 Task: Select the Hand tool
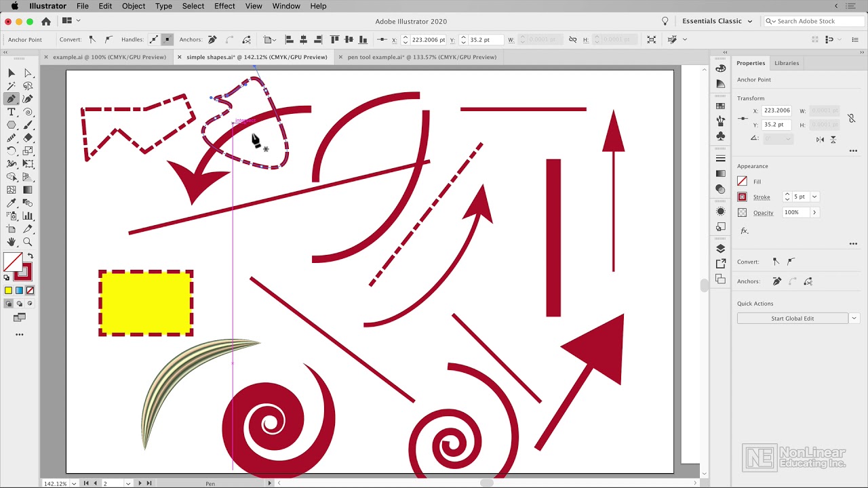(x=12, y=241)
